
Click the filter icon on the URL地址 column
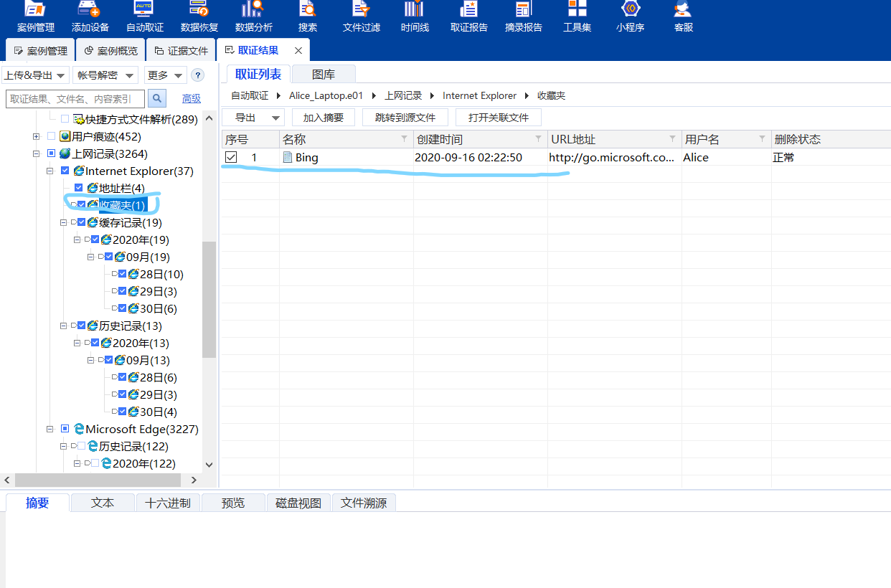tap(672, 138)
